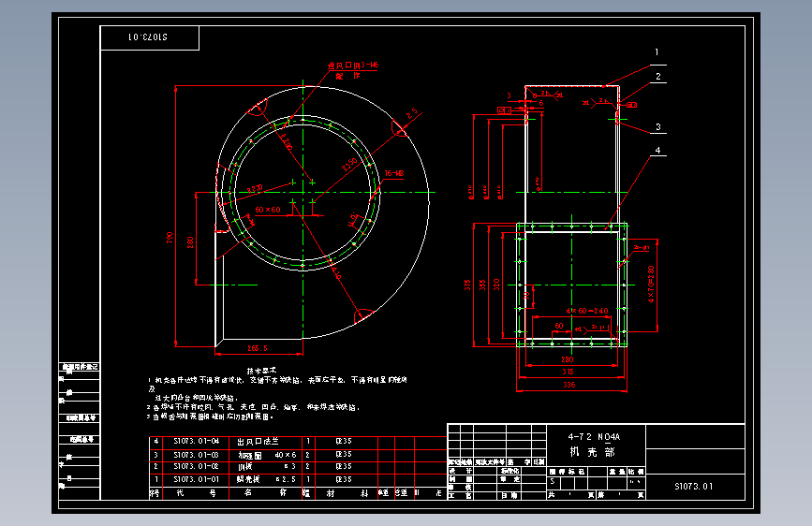812x526 pixels.
Task: Click the '40×6' specification in parts list
Action: pyautogui.click(x=286, y=455)
